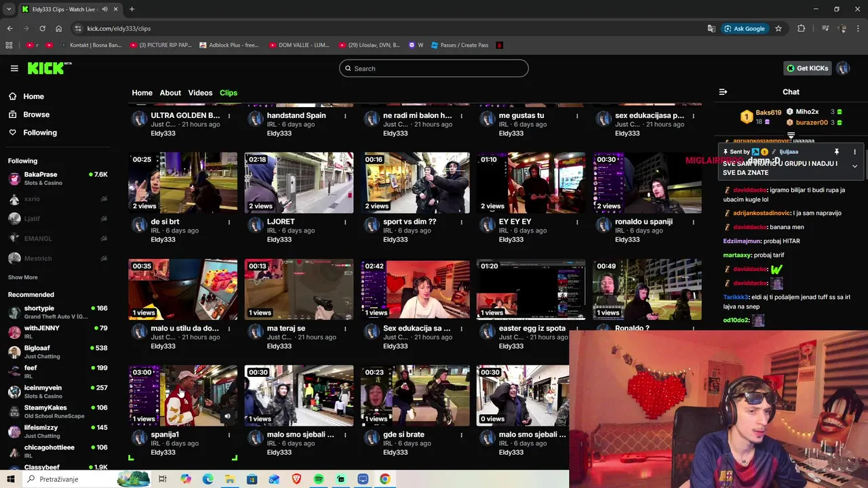This screenshot has height=488, width=868.
Task: Play the 'sport vs dim ??' clip thumbnail
Action: 415,183
